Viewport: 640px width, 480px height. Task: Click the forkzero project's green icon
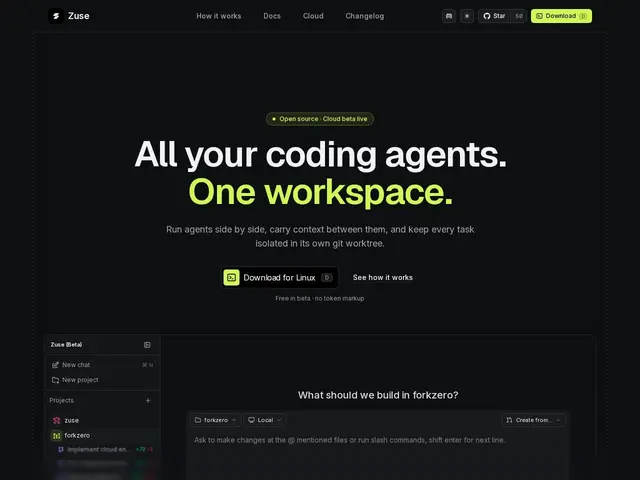click(x=56, y=436)
